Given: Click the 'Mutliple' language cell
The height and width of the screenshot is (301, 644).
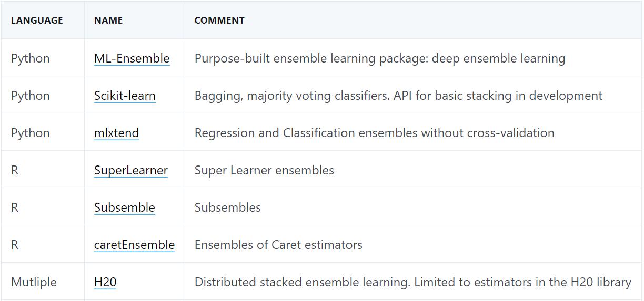Looking at the screenshot, I should point(34,282).
